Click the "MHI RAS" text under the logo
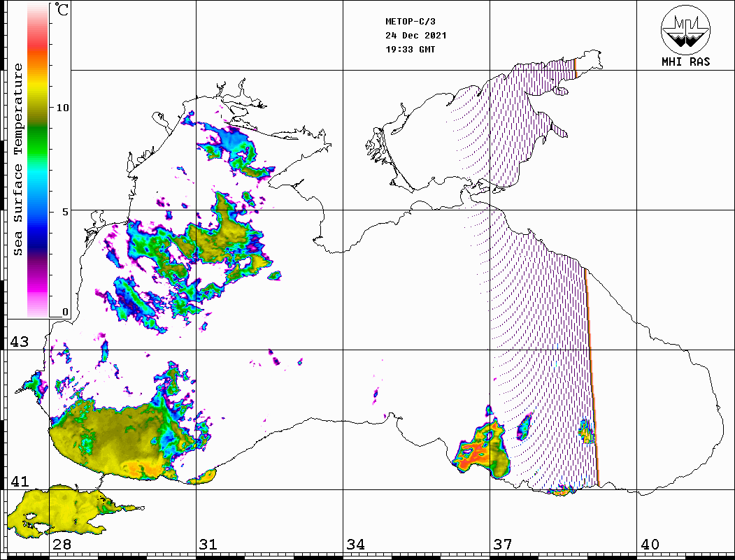This screenshot has height=560, width=735. [x=685, y=62]
